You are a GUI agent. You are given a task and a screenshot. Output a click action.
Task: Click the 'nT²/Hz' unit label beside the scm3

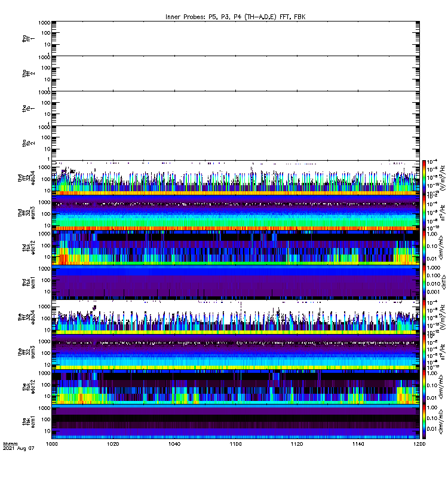tap(443, 352)
